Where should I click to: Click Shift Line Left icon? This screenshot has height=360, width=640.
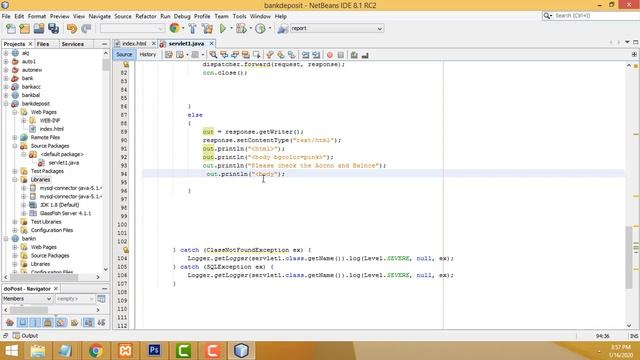[305, 55]
